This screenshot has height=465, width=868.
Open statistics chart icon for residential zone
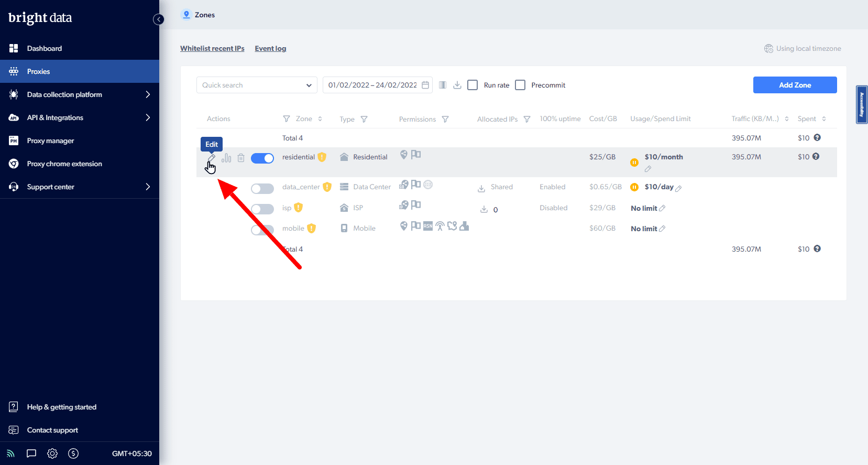point(226,158)
